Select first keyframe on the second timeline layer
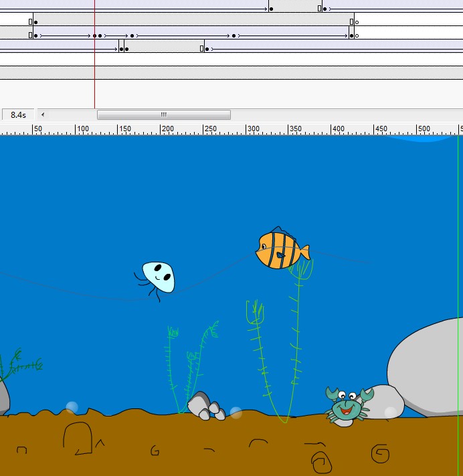Image resolution: width=463 pixels, height=476 pixels. (x=35, y=22)
